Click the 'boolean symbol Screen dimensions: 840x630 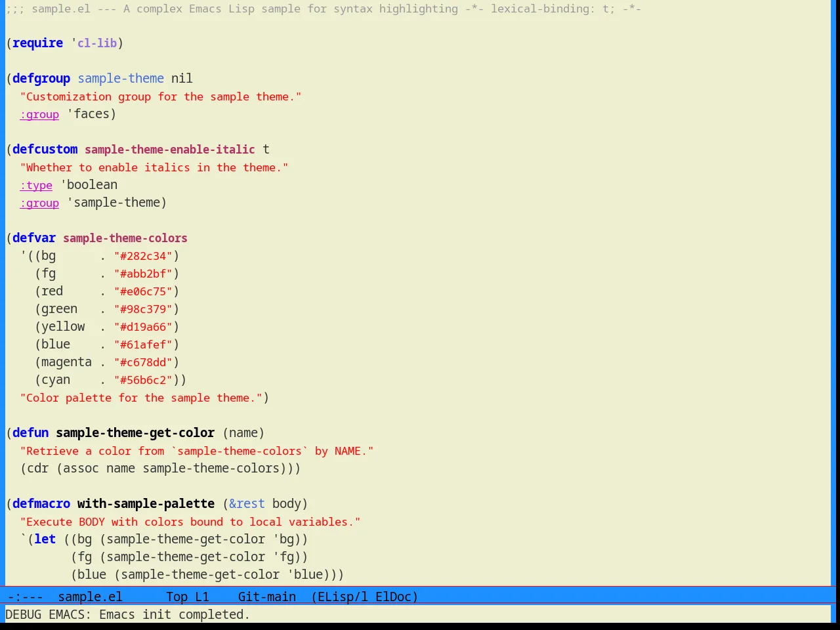point(89,185)
